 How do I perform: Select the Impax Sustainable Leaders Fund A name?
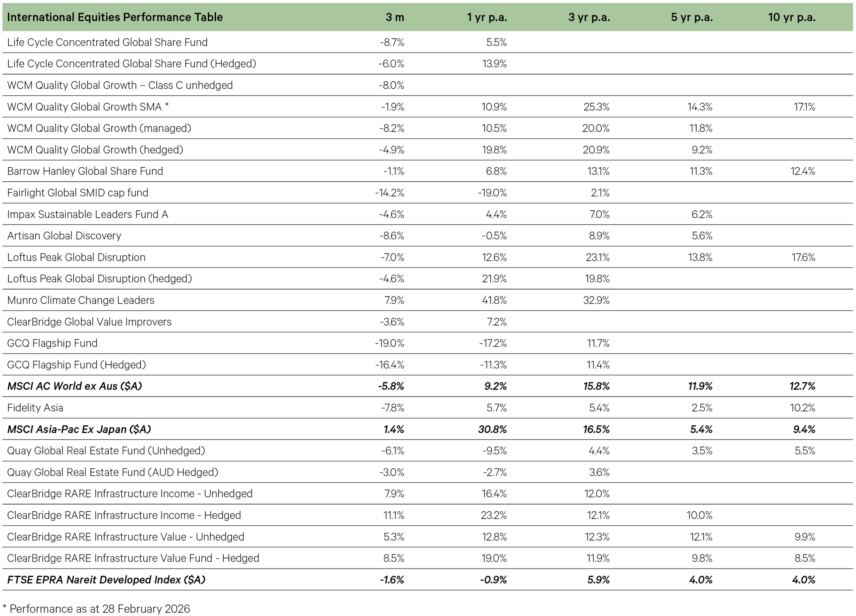click(x=88, y=214)
